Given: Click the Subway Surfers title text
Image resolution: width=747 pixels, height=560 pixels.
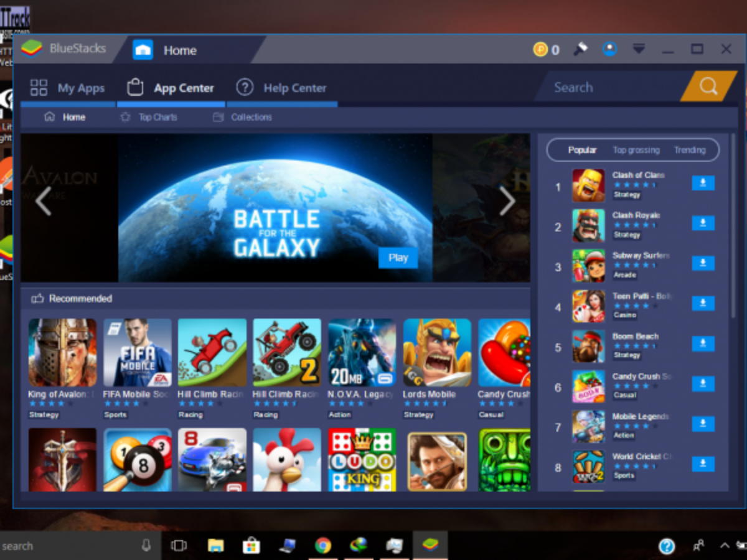Looking at the screenshot, I should click(641, 256).
